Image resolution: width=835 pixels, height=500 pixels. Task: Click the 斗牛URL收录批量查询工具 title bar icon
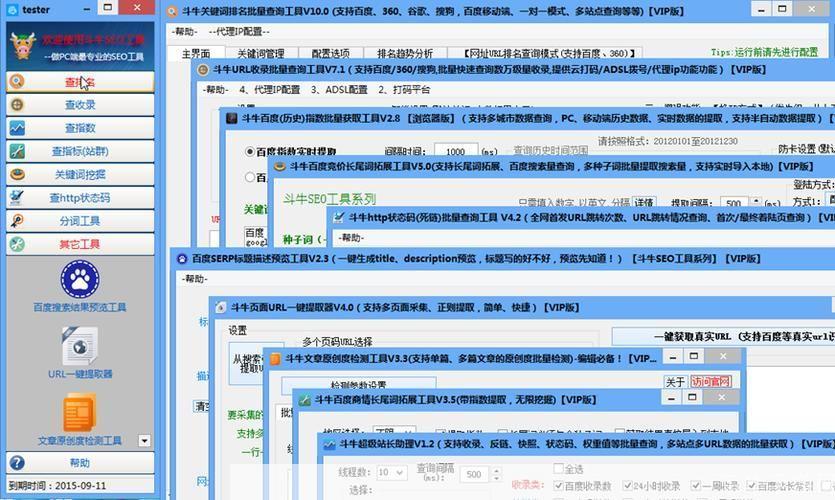pyautogui.click(x=203, y=70)
